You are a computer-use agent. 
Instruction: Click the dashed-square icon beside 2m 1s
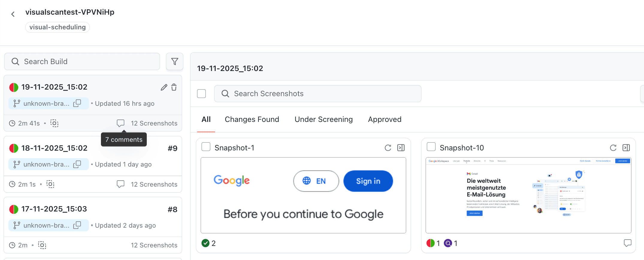pyautogui.click(x=50, y=184)
